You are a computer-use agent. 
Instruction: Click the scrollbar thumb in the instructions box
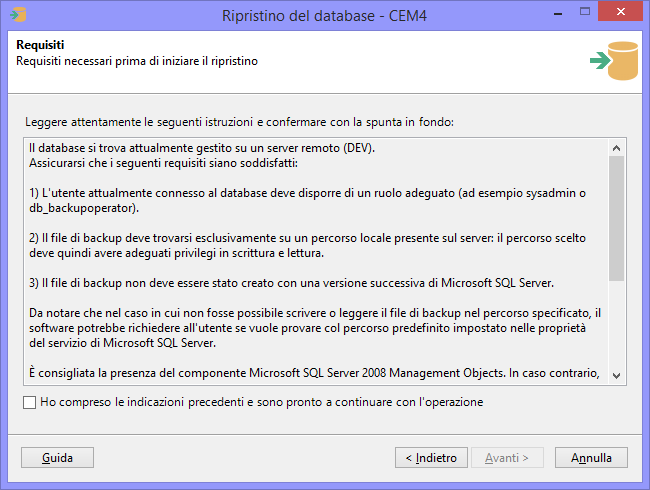coord(617,220)
